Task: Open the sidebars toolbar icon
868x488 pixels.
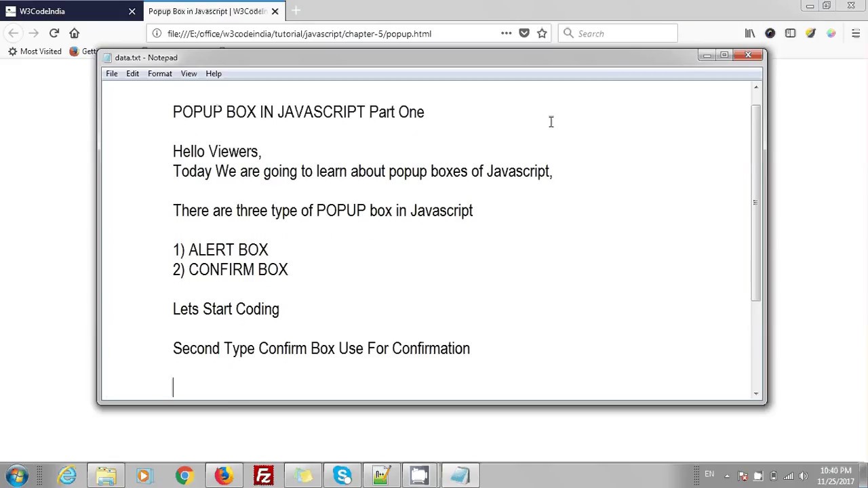Action: (790, 33)
